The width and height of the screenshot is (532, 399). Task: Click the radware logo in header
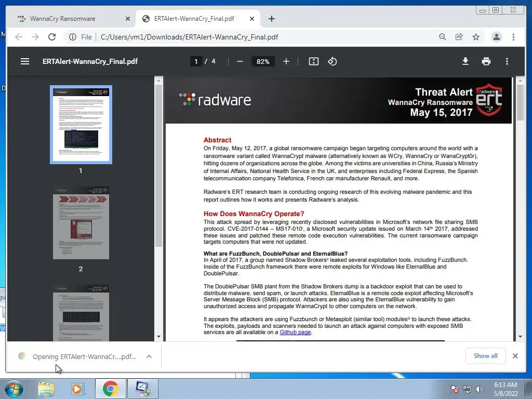[215, 100]
